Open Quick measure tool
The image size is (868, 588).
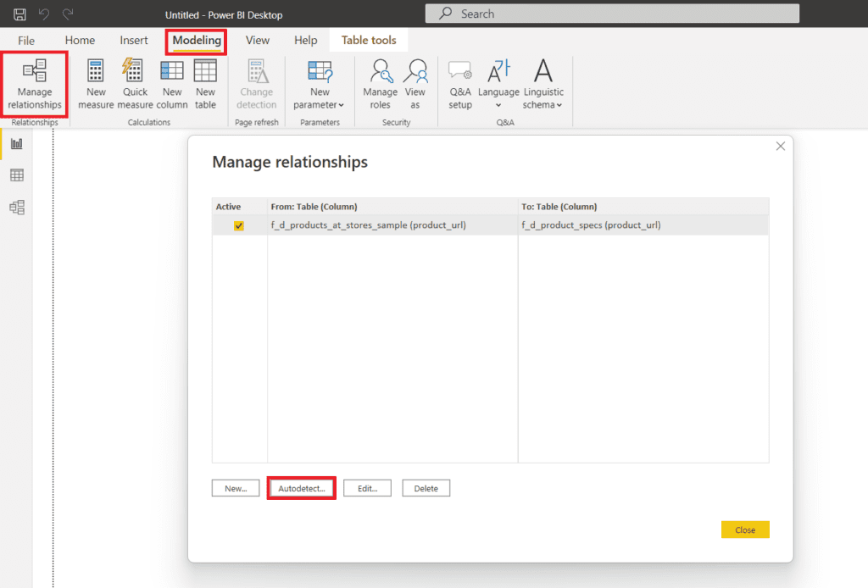135,85
